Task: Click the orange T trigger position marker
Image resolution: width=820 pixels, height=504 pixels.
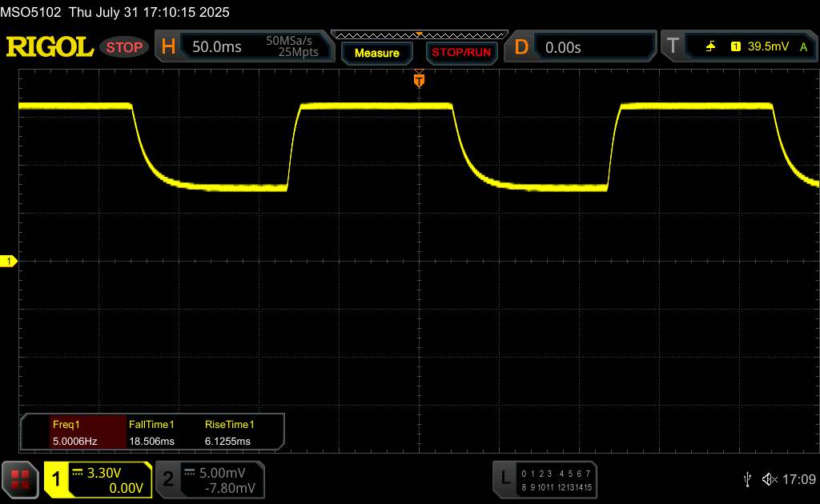Action: point(419,80)
